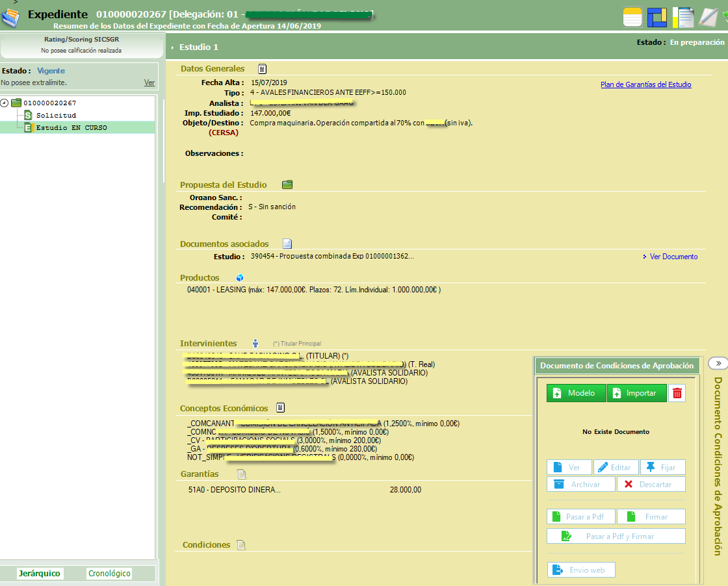
Task: Click the Firmar button
Action: [651, 516]
